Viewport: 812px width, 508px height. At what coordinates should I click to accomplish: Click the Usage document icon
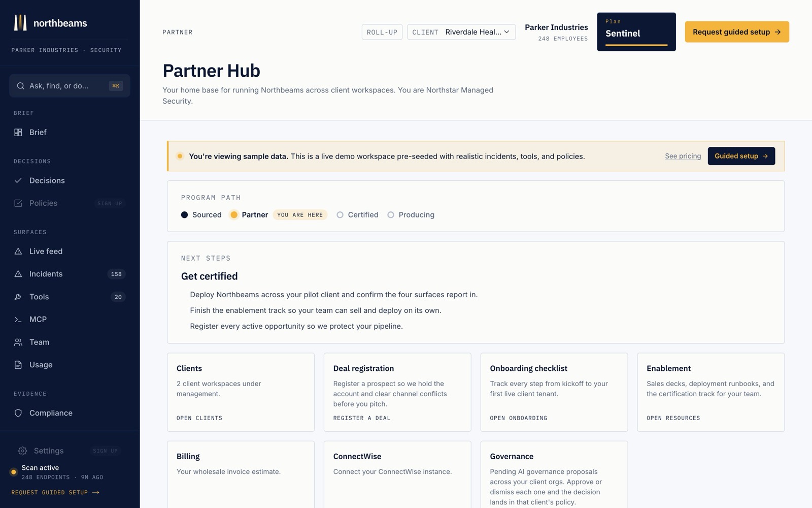pyautogui.click(x=18, y=365)
